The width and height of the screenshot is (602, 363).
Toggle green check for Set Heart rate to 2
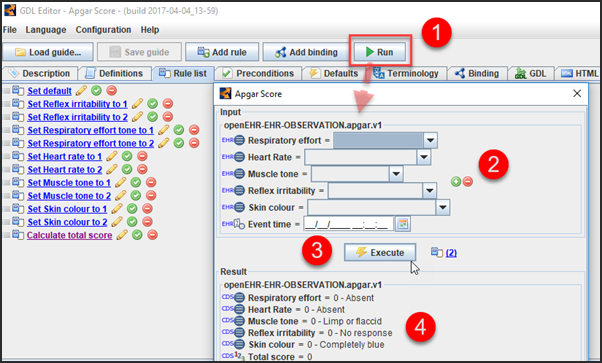[127, 169]
